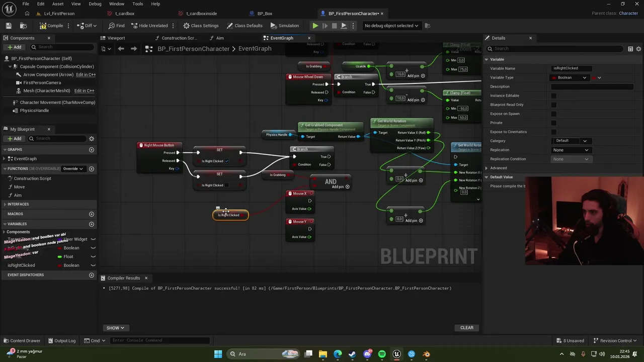Navigate forward in graph history
The width and height of the screenshot is (644, 362).
tap(133, 49)
